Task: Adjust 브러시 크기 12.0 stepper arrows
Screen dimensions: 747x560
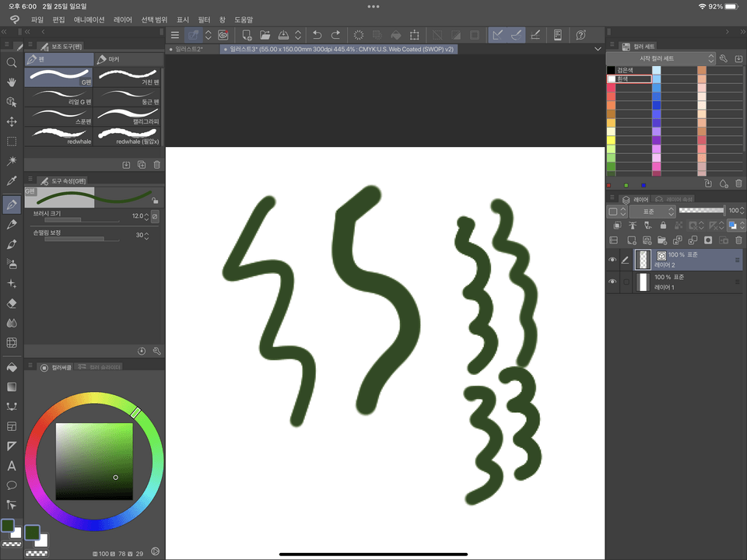Action: click(x=146, y=216)
